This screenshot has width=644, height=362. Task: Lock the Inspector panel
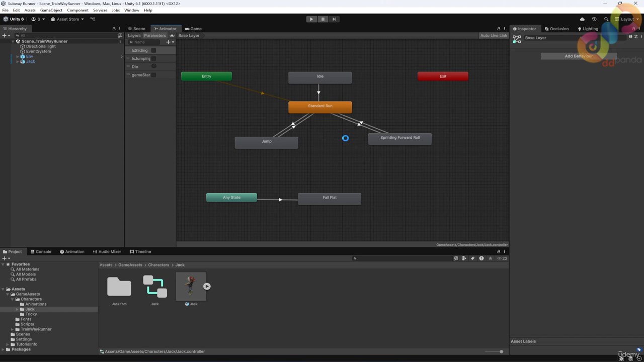click(x=633, y=29)
